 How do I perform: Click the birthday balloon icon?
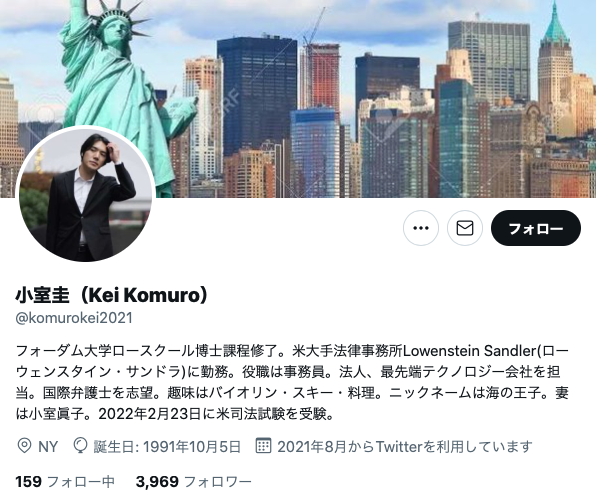point(80,445)
